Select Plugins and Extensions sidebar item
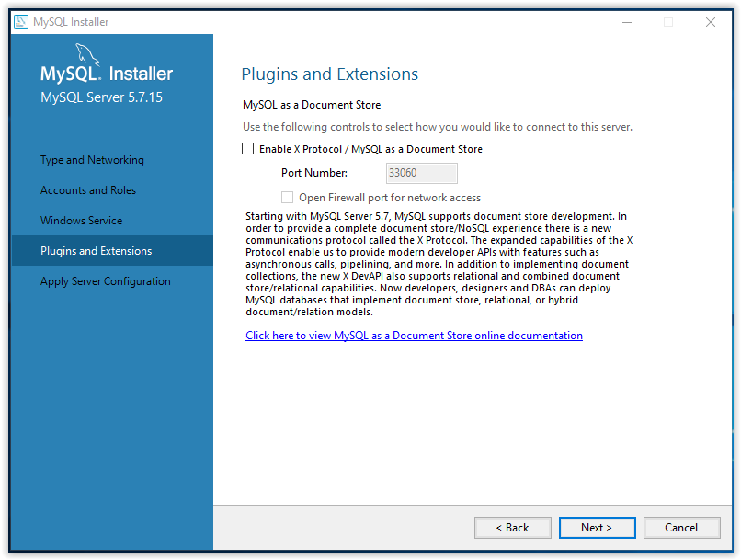Image resolution: width=741 pixels, height=560 pixels. pos(112,250)
